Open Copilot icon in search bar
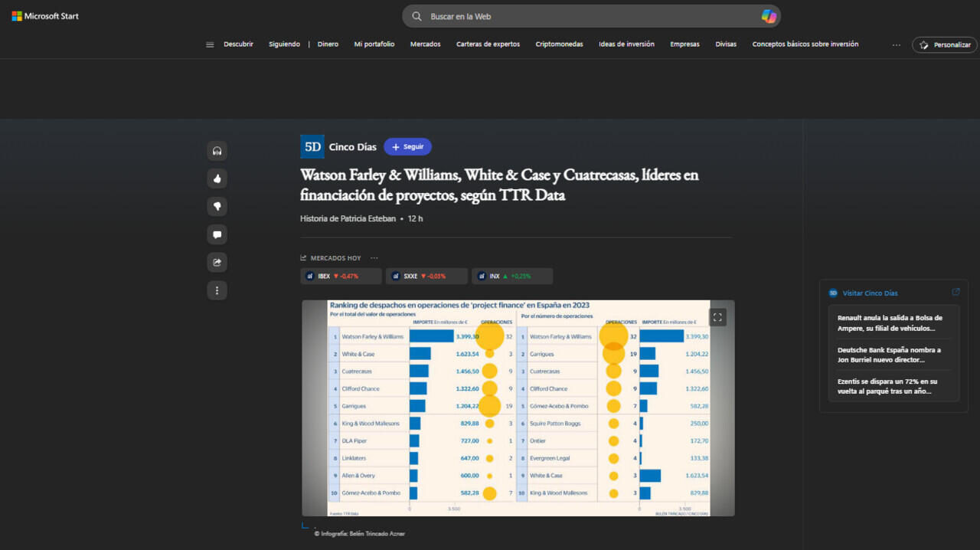 point(768,16)
